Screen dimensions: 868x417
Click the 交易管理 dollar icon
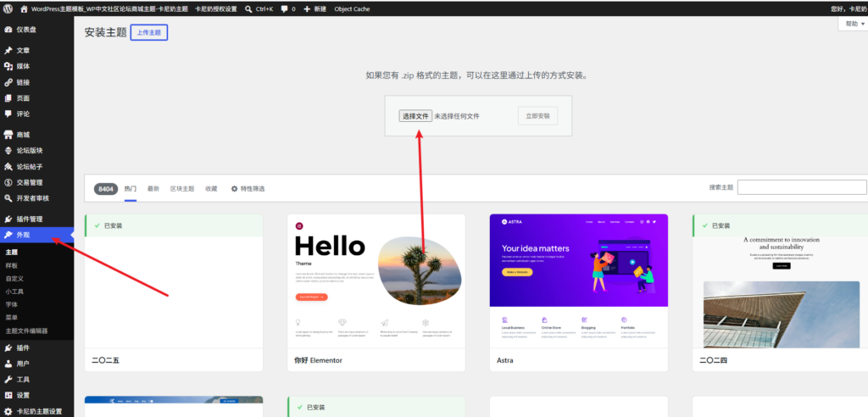(8, 182)
